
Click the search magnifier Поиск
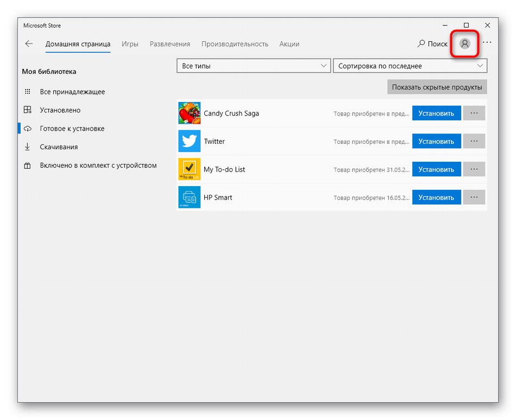tap(432, 44)
